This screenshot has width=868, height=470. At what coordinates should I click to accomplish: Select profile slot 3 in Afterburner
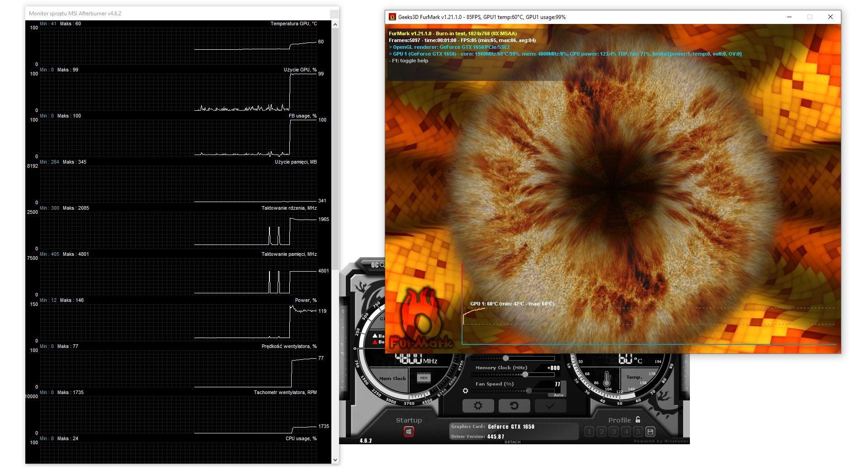(x=613, y=432)
